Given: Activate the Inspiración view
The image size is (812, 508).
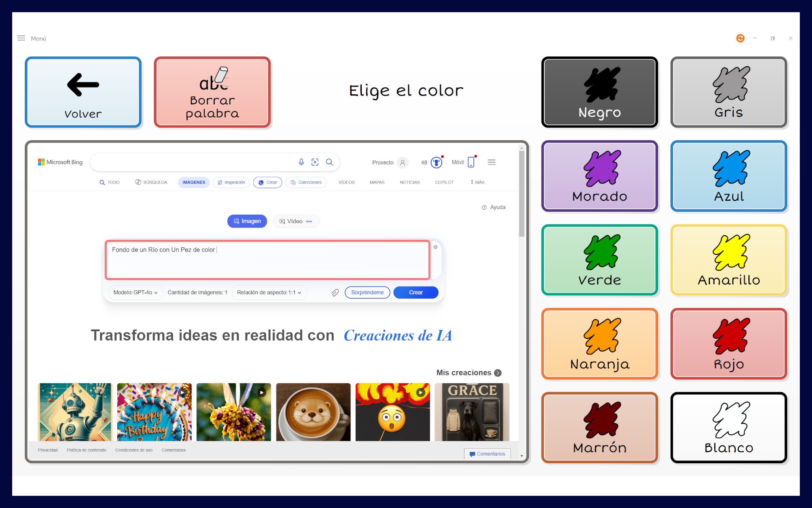Looking at the screenshot, I should tap(231, 182).
